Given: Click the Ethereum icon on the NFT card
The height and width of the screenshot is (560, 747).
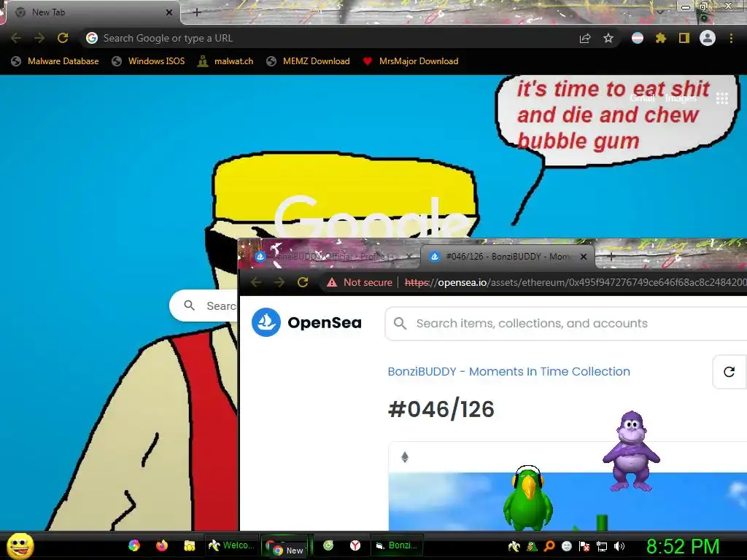Looking at the screenshot, I should tap(405, 458).
